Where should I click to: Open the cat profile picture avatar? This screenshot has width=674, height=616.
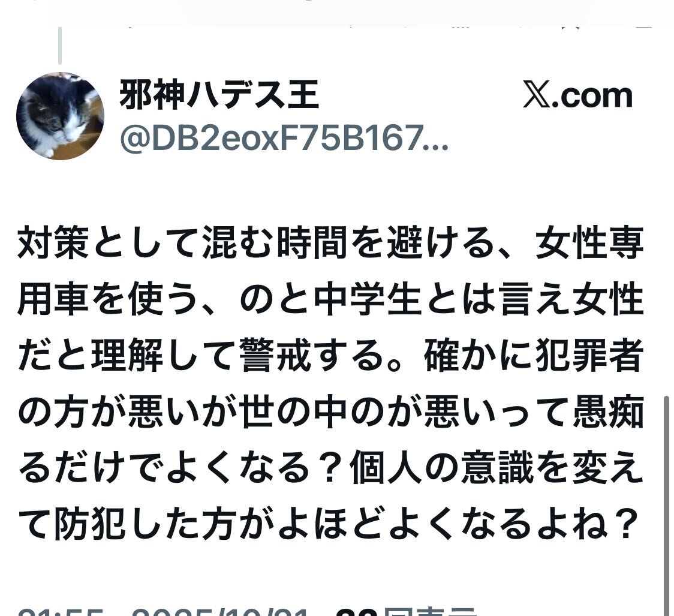coord(60,116)
